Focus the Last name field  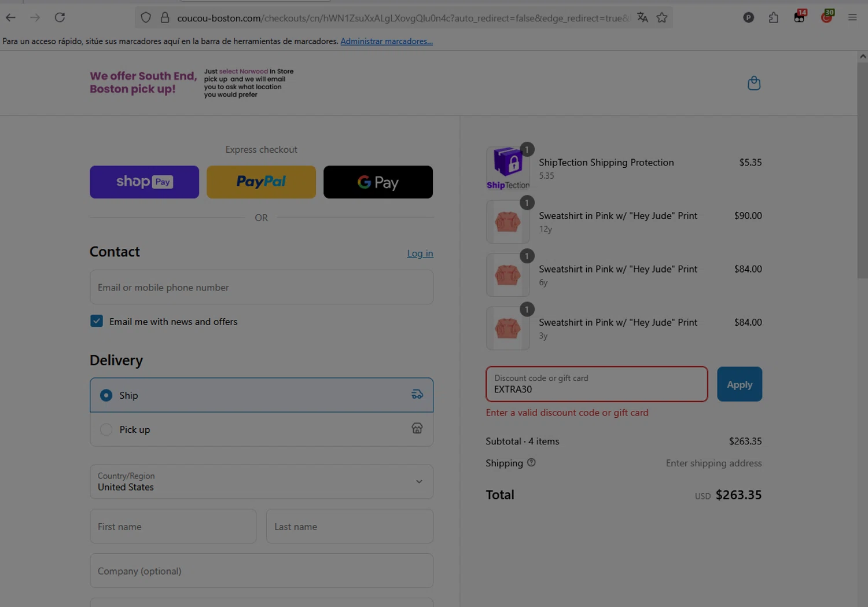[x=350, y=527]
